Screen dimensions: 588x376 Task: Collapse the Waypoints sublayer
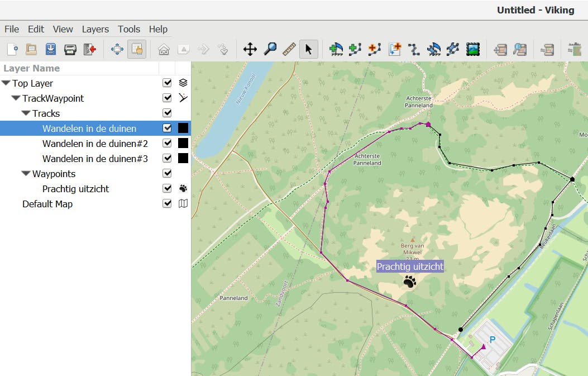[26, 174]
